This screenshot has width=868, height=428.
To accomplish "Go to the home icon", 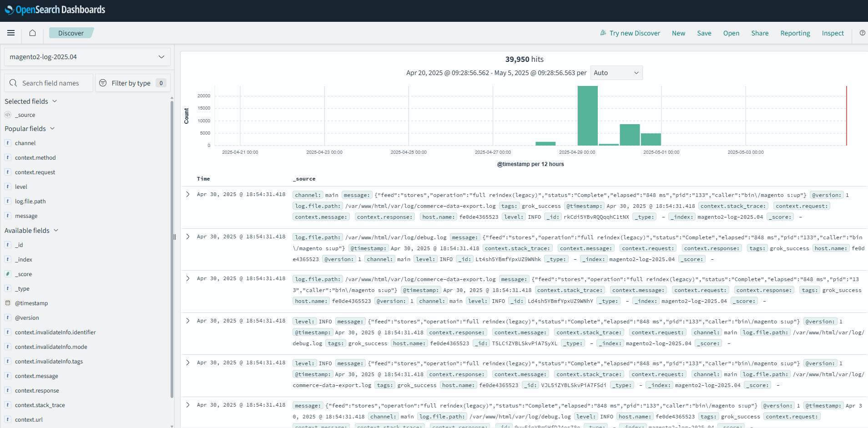I will (x=32, y=33).
